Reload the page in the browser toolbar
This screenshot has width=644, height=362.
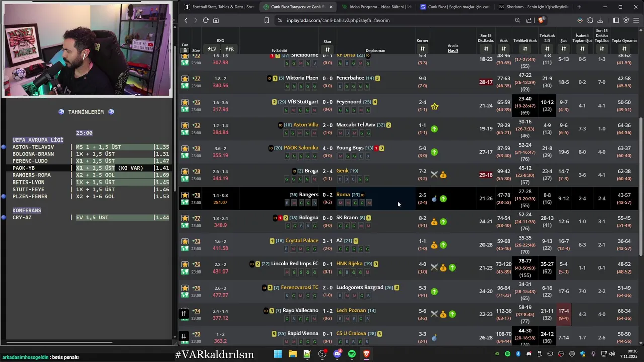(206, 20)
